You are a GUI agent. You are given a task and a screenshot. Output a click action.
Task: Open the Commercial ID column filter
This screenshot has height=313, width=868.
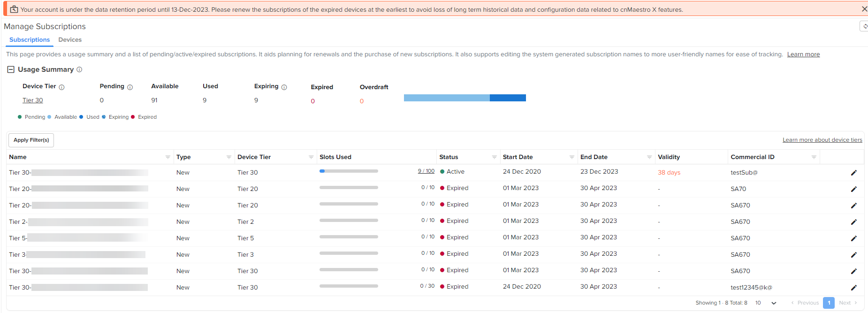tap(814, 157)
